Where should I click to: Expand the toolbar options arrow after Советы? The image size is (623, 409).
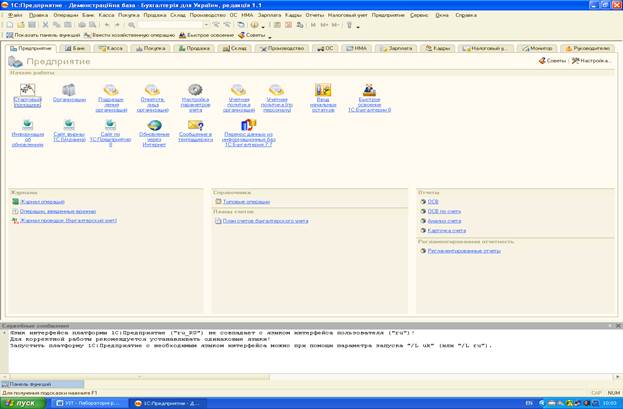pyautogui.click(x=270, y=37)
